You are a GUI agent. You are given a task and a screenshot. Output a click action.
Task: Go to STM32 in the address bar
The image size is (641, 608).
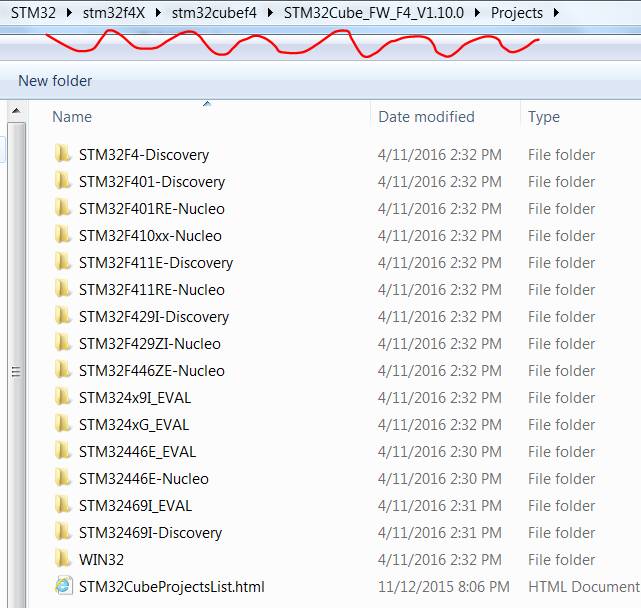[33, 13]
